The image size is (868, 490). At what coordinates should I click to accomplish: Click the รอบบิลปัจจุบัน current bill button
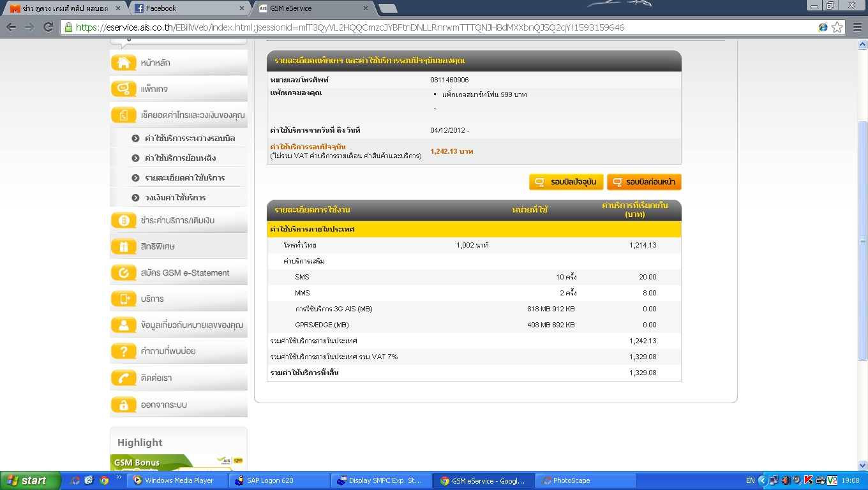566,182
